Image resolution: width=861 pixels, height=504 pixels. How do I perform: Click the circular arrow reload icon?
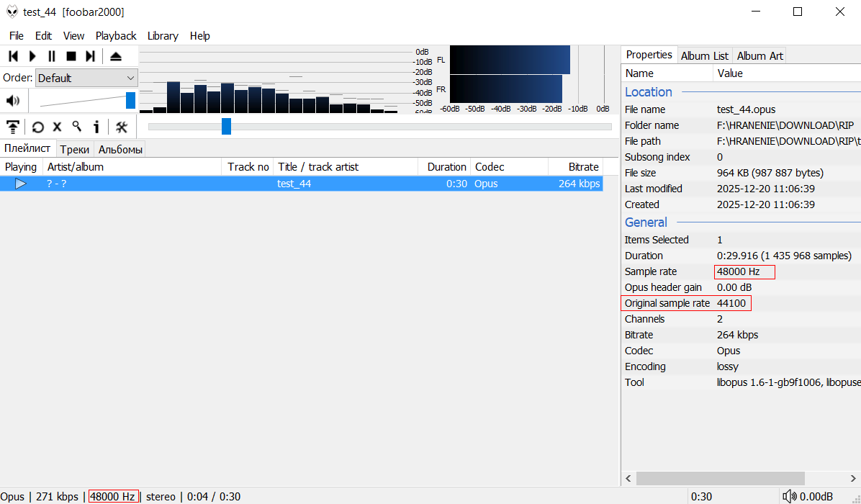[37, 127]
